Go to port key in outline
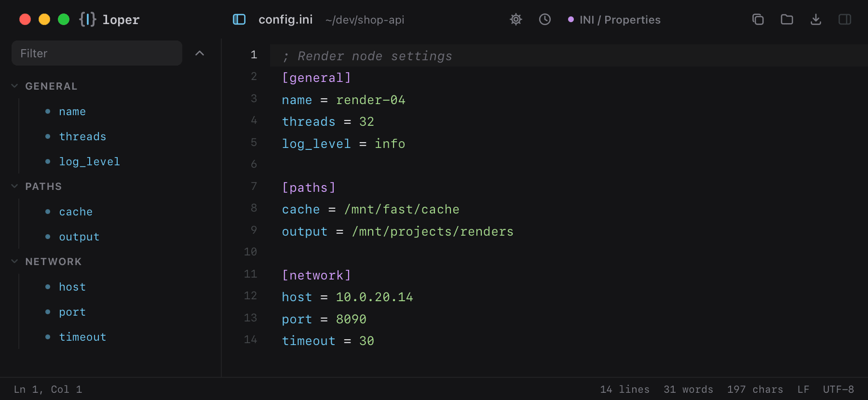 (72, 312)
